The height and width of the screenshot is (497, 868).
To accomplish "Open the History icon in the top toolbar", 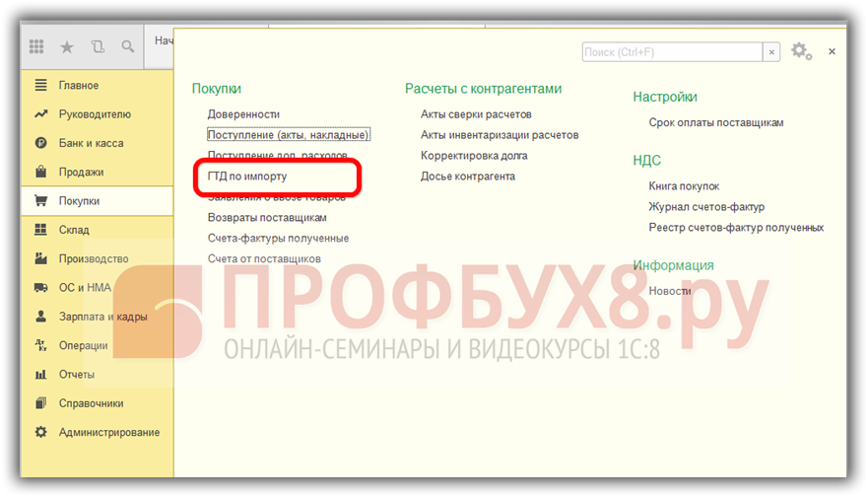I will (x=97, y=46).
